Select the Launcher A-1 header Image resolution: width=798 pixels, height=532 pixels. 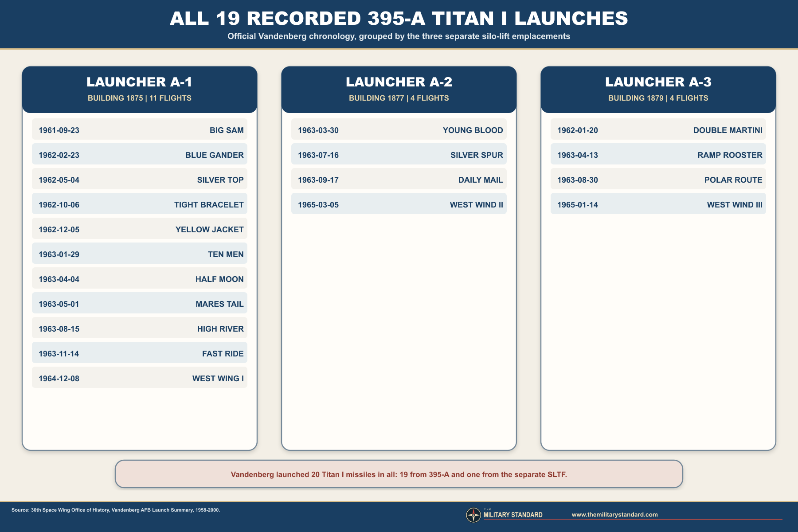140,90
